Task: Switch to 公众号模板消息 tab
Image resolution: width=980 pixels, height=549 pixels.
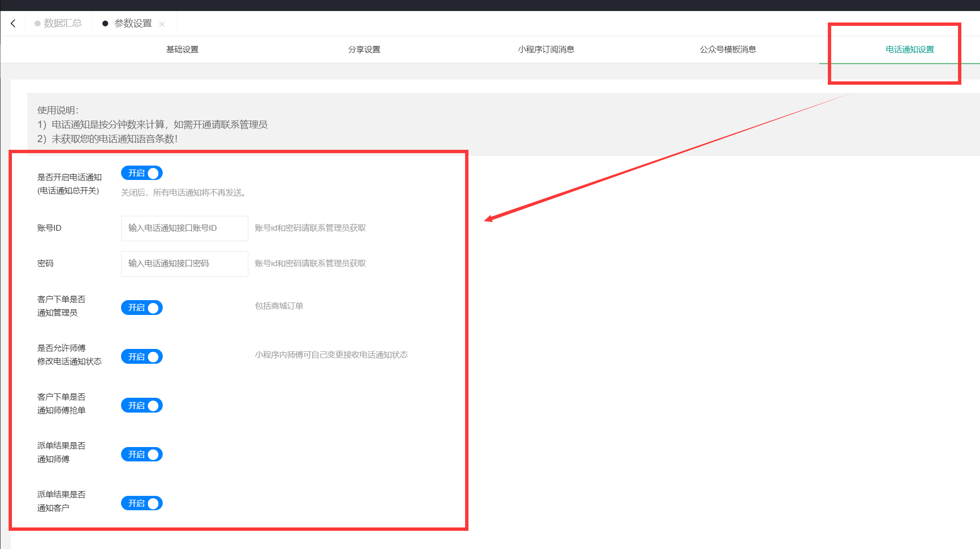Action: pos(727,49)
